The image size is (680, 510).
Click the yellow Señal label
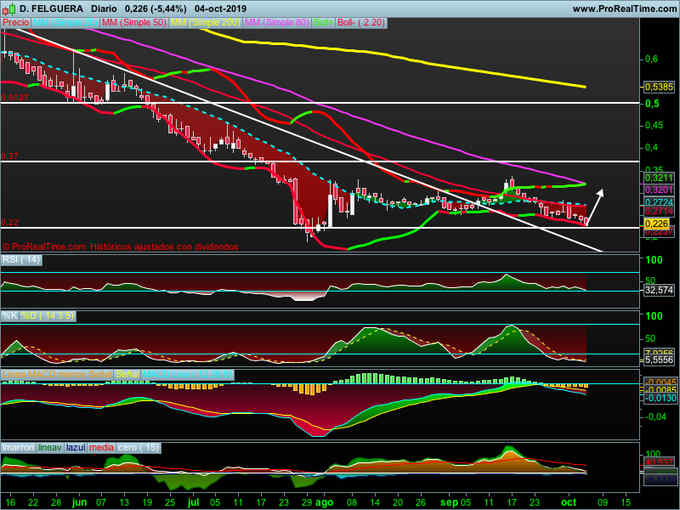coord(127,374)
